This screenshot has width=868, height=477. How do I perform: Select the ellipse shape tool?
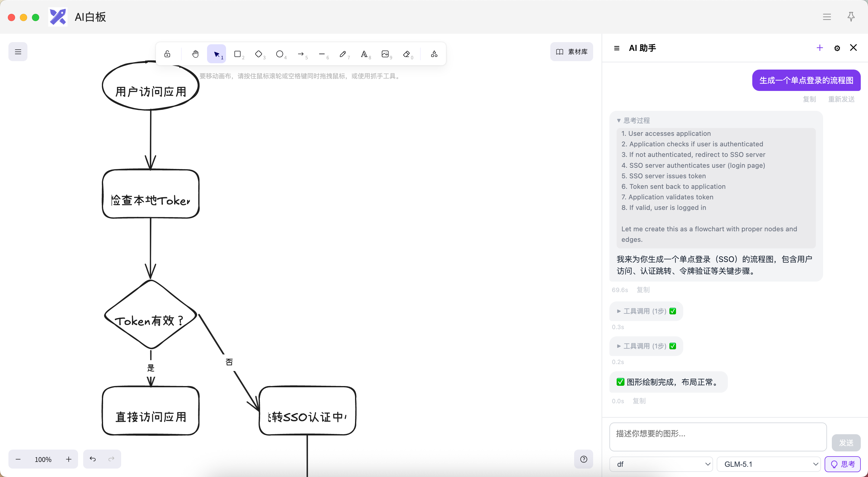(280, 54)
